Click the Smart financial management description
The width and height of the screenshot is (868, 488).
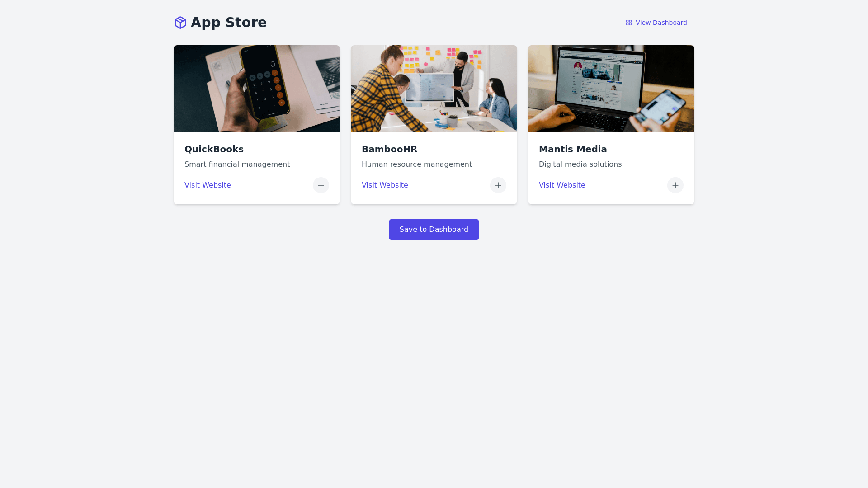[x=237, y=164]
